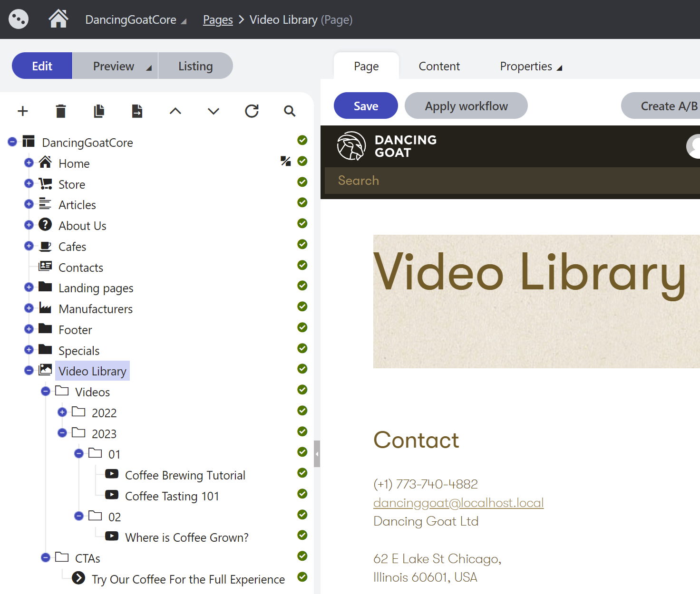Image resolution: width=700 pixels, height=594 pixels.
Task: Click the Create A/B button
Action: 661,105
